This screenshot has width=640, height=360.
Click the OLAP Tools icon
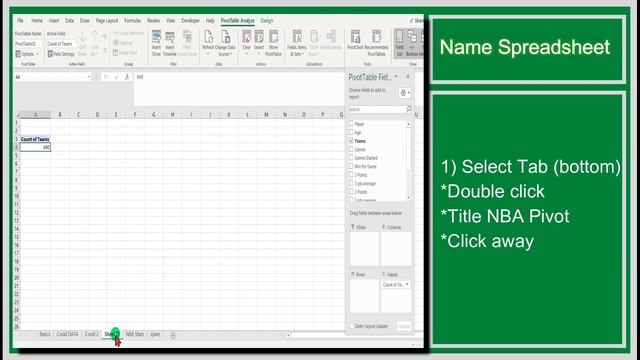[313, 37]
